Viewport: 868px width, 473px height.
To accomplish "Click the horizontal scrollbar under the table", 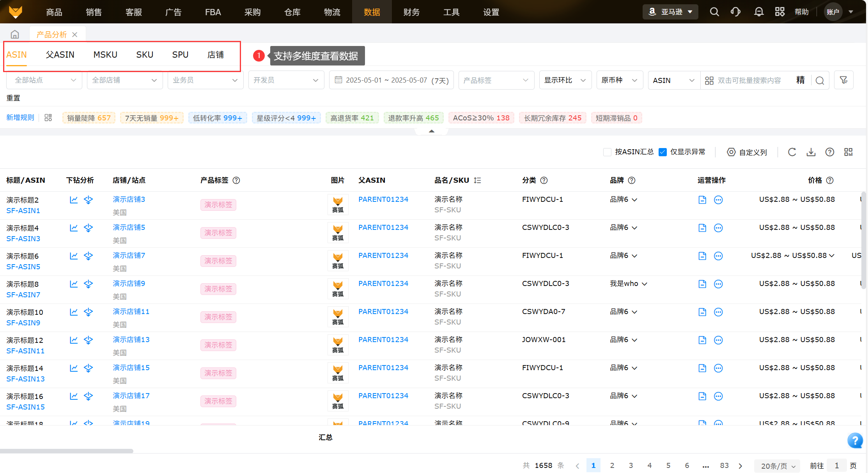I will (x=66, y=451).
